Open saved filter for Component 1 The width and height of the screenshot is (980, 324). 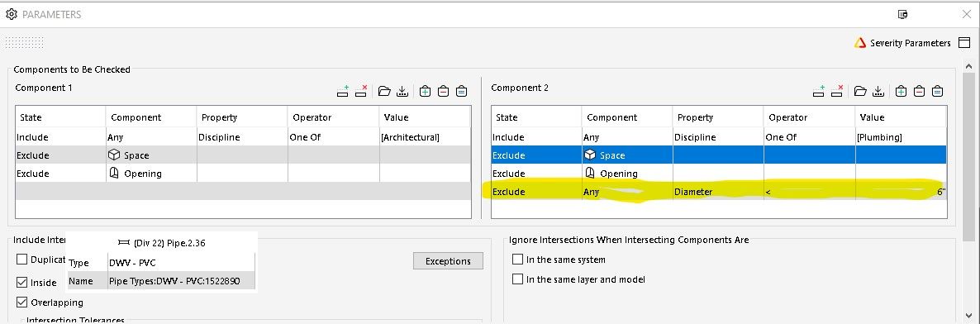(384, 91)
